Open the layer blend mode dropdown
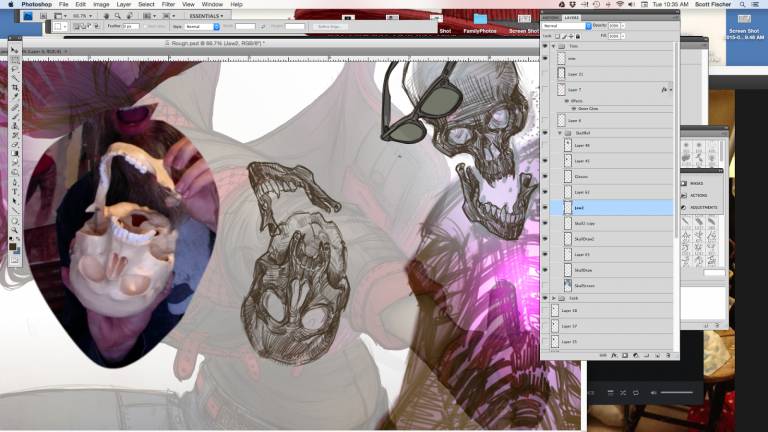Viewport: 768px width, 432px height. tap(567, 25)
